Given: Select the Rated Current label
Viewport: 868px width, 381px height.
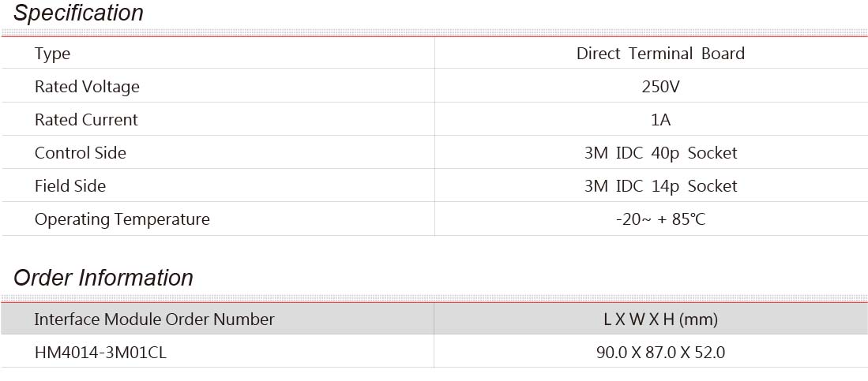Looking at the screenshot, I should [x=86, y=120].
